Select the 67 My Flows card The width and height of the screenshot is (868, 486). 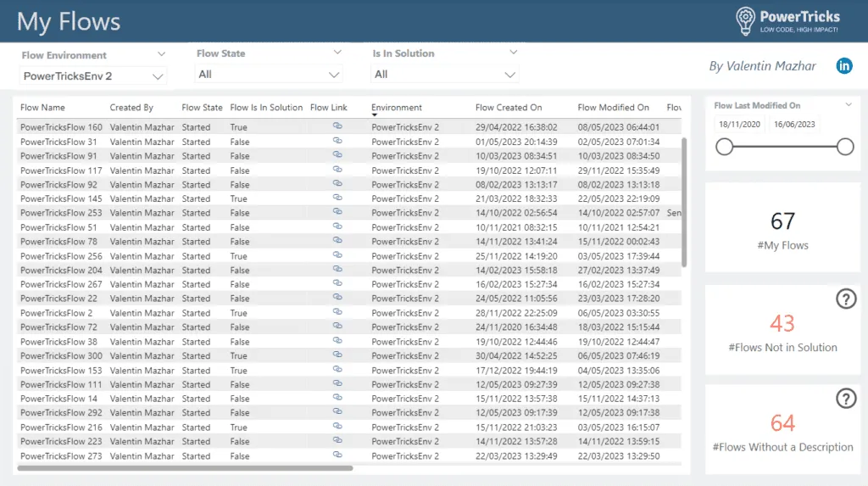pos(782,228)
